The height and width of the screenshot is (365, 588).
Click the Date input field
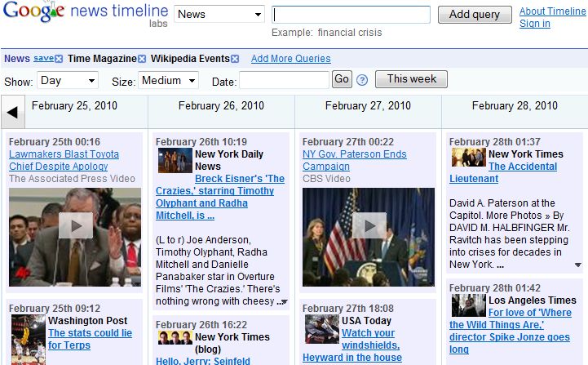[284, 80]
